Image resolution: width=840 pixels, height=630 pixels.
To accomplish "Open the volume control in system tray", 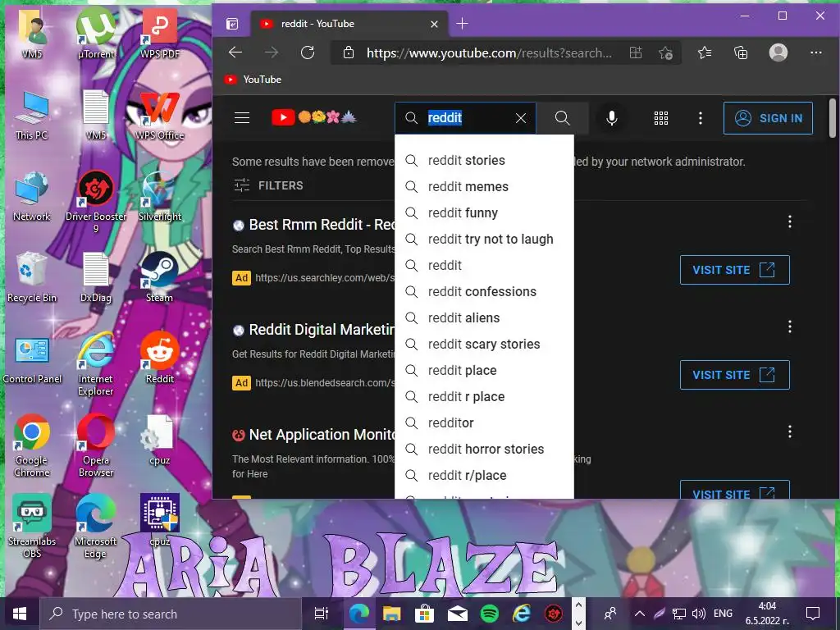I will click(699, 614).
